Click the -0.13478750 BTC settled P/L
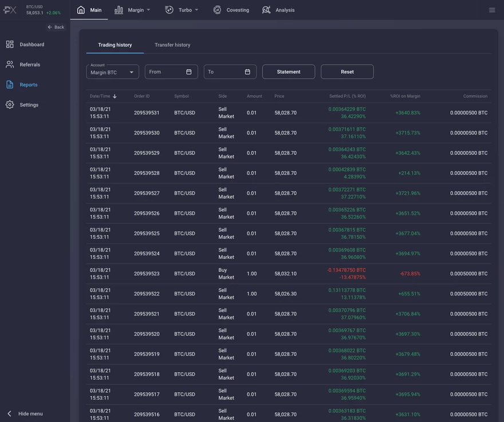The height and width of the screenshot is (422, 504). pyautogui.click(x=346, y=270)
